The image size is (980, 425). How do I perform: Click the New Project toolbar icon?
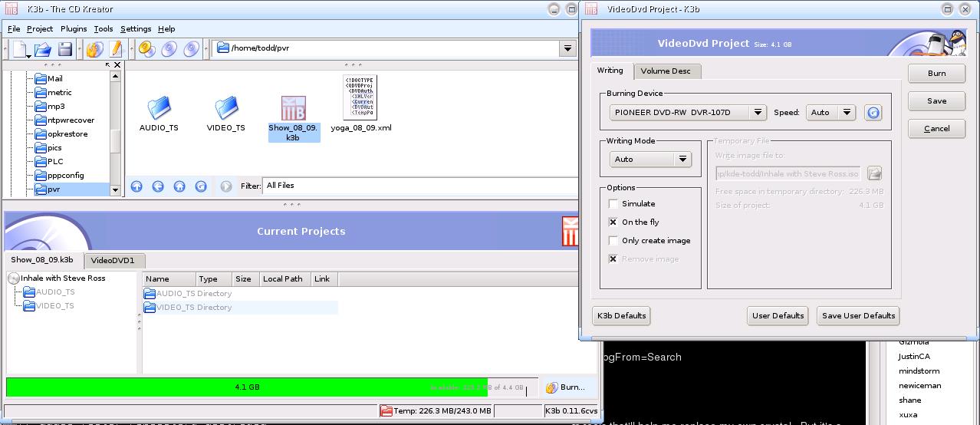click(20, 49)
